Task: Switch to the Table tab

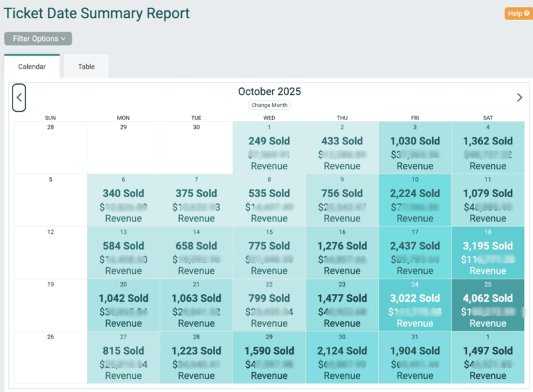Action: coord(86,67)
